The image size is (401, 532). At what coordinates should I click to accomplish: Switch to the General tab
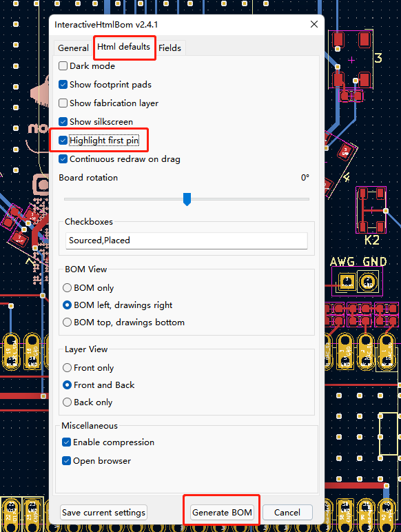[x=73, y=48]
